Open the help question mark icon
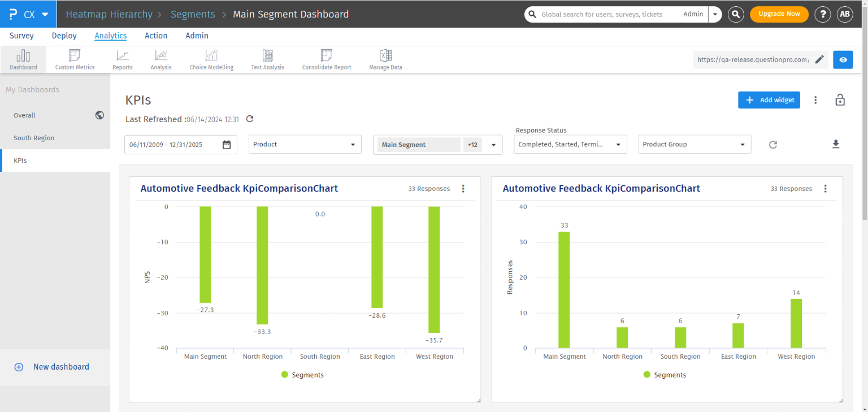This screenshot has width=868, height=412. click(x=823, y=14)
